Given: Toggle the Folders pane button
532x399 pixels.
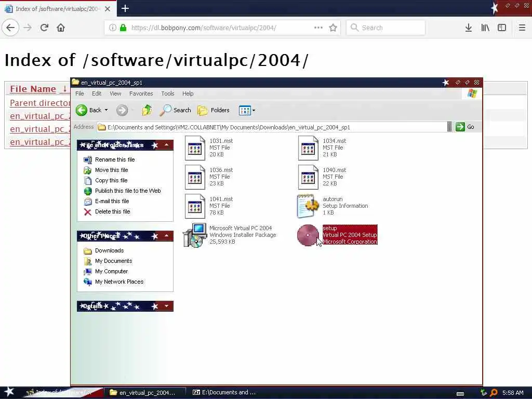Looking at the screenshot, I should (x=214, y=110).
